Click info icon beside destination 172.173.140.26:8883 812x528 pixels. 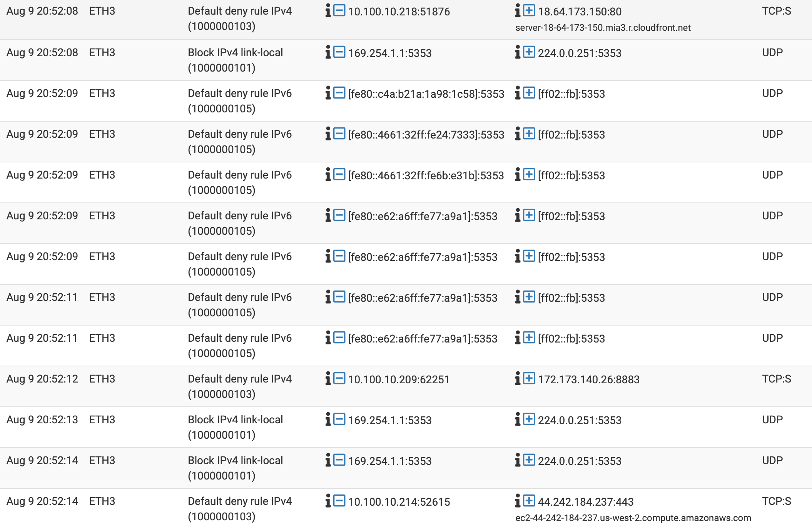[x=518, y=378]
